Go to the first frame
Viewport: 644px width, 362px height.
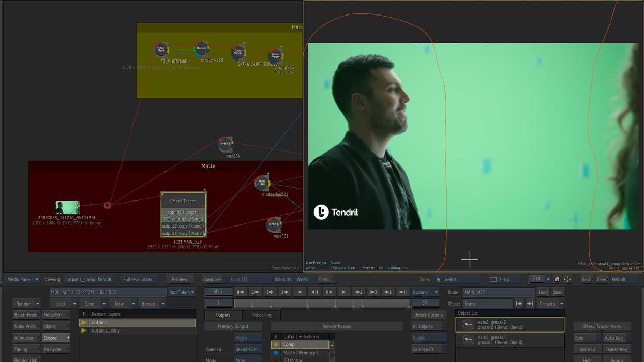coord(240,292)
